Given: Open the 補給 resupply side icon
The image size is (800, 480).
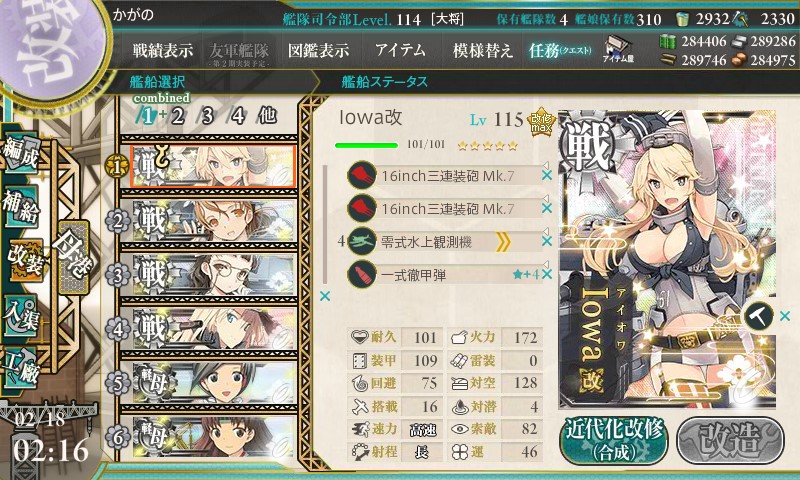Looking at the screenshot, I should coord(20,207).
